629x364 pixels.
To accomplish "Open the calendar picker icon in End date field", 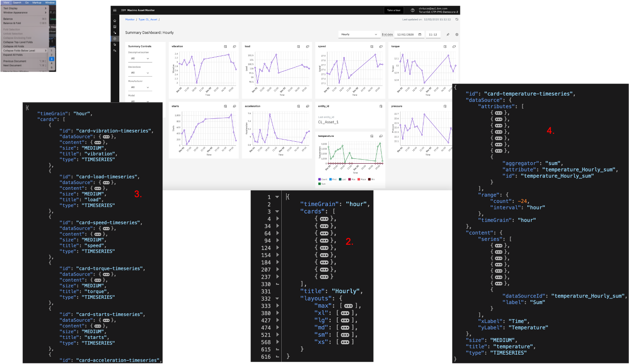I will (x=419, y=34).
